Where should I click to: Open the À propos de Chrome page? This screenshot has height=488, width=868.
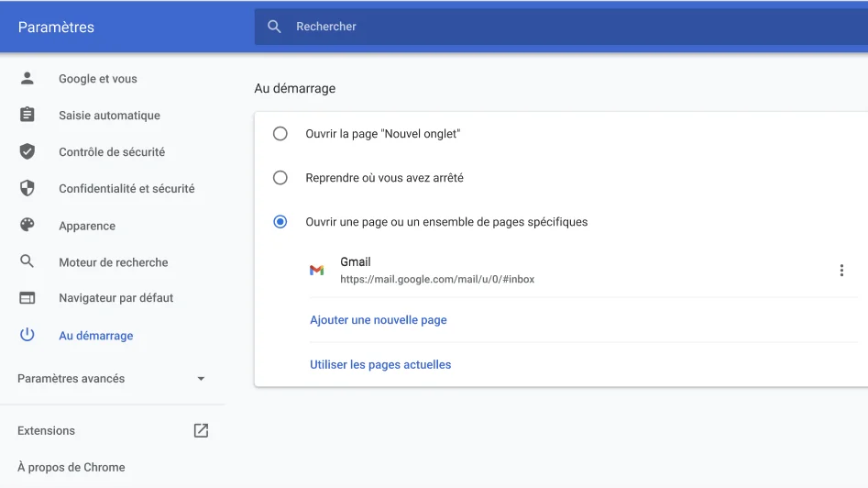[71, 467]
